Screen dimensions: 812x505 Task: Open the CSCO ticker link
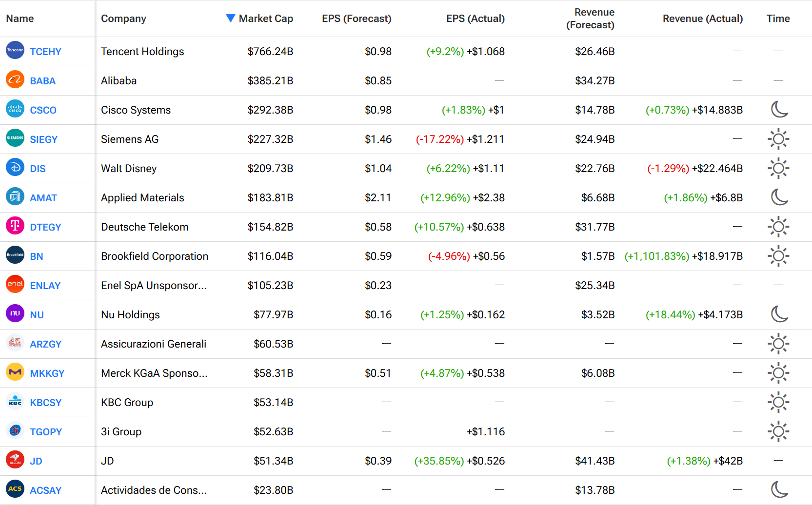(43, 110)
